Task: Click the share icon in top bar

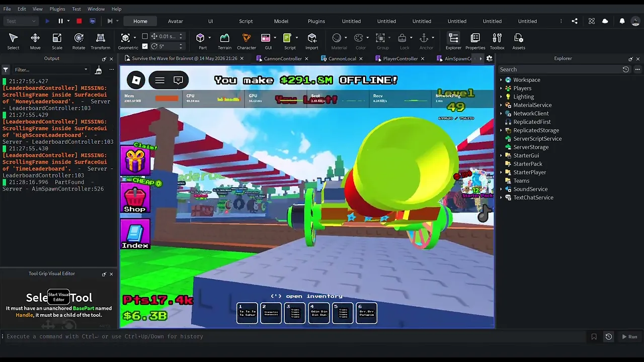Action: tap(575, 21)
